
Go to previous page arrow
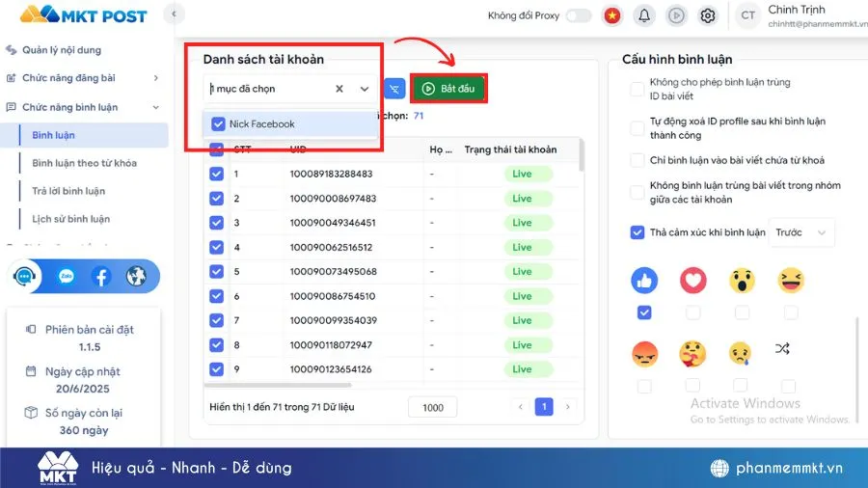point(521,407)
